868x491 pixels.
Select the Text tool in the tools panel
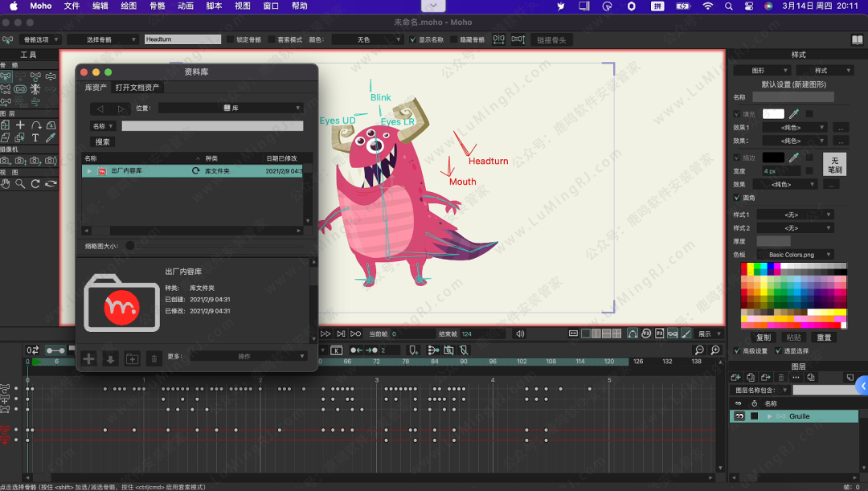pyautogui.click(x=35, y=137)
